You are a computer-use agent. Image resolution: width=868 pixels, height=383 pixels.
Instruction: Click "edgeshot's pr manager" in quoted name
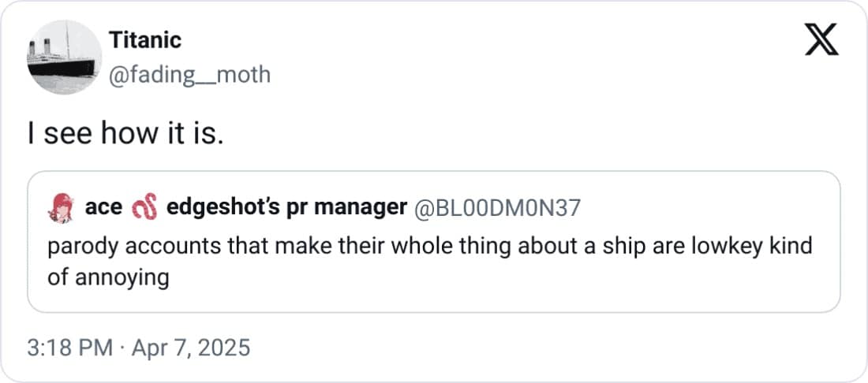(x=286, y=207)
